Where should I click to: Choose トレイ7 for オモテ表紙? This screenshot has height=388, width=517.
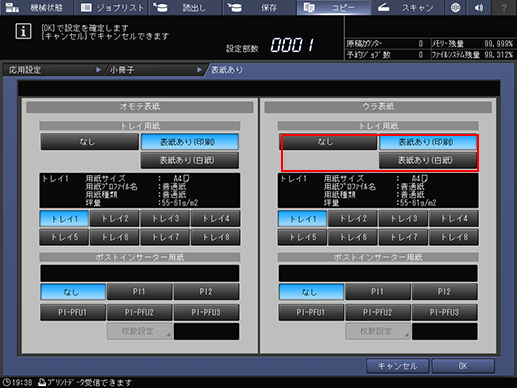[x=165, y=237]
